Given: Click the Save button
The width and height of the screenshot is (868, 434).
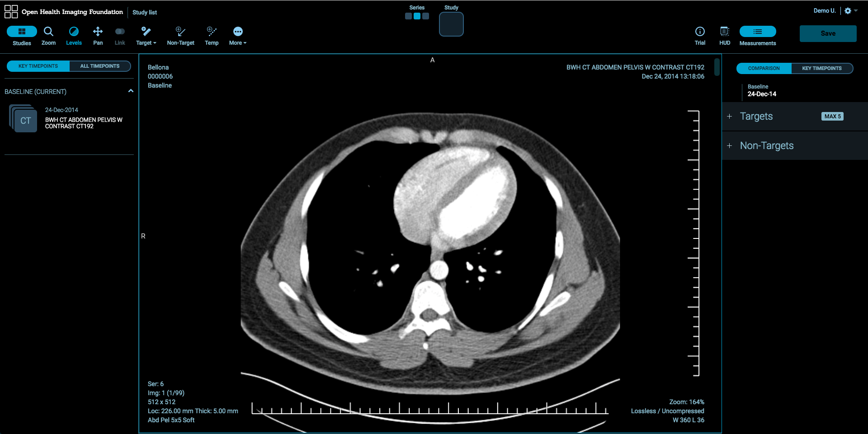Looking at the screenshot, I should (828, 33).
